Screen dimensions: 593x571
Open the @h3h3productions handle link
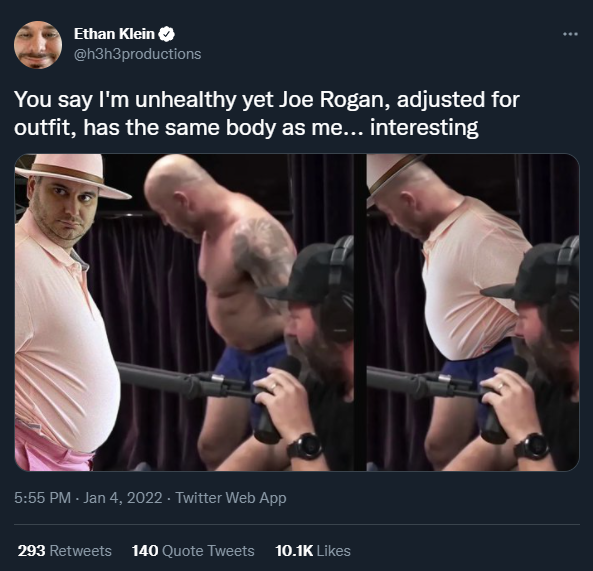[138, 54]
